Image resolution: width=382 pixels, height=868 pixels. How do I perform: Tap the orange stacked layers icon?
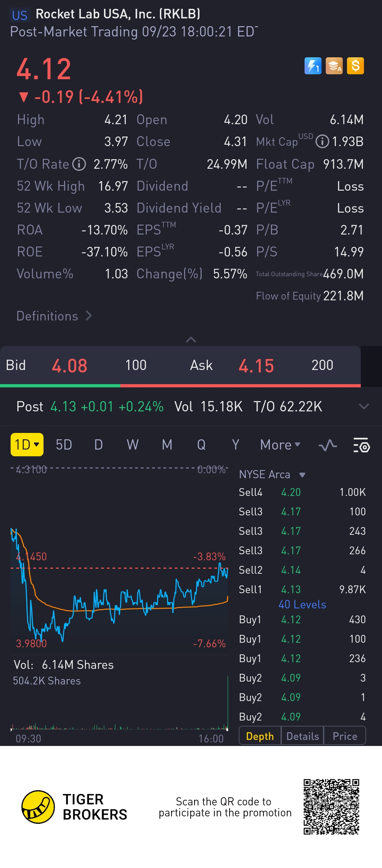[334, 66]
